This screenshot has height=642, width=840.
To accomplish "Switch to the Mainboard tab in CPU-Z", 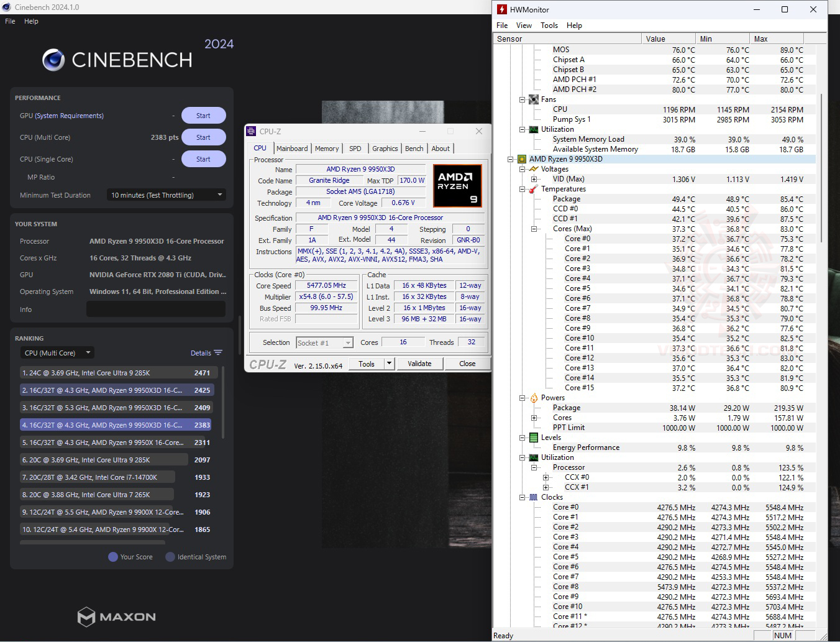I will pos(292,149).
